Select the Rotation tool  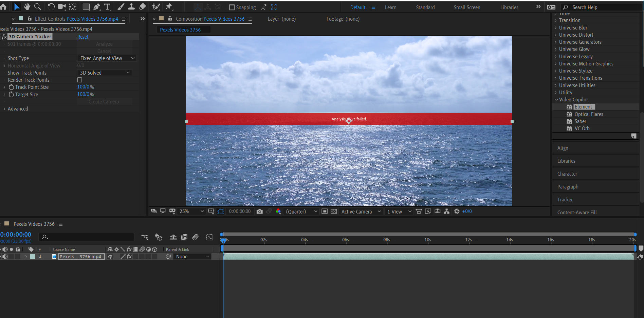51,6
